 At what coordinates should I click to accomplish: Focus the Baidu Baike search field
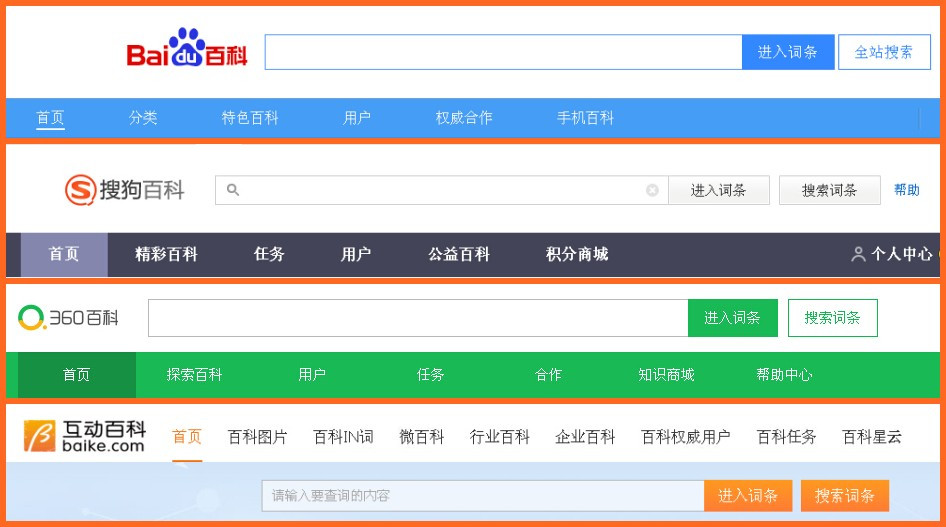pos(503,52)
